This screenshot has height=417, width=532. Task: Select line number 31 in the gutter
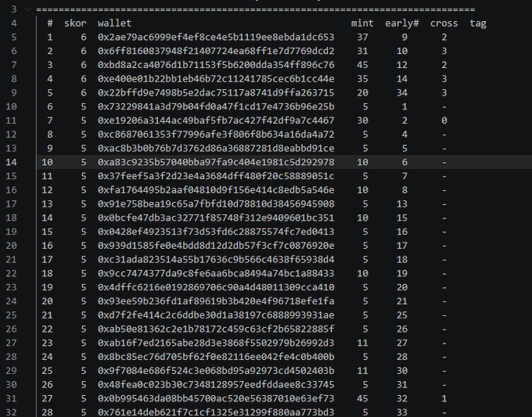coord(11,399)
